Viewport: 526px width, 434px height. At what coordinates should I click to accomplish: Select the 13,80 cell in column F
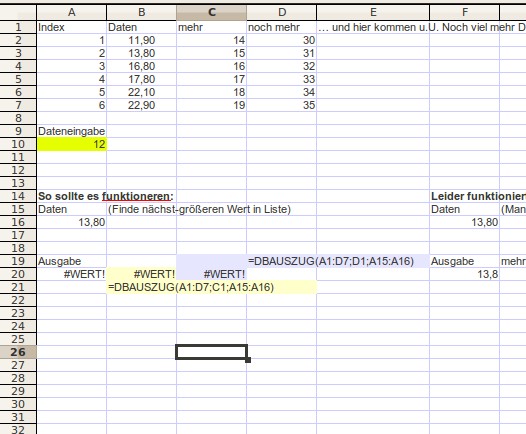coord(464,222)
